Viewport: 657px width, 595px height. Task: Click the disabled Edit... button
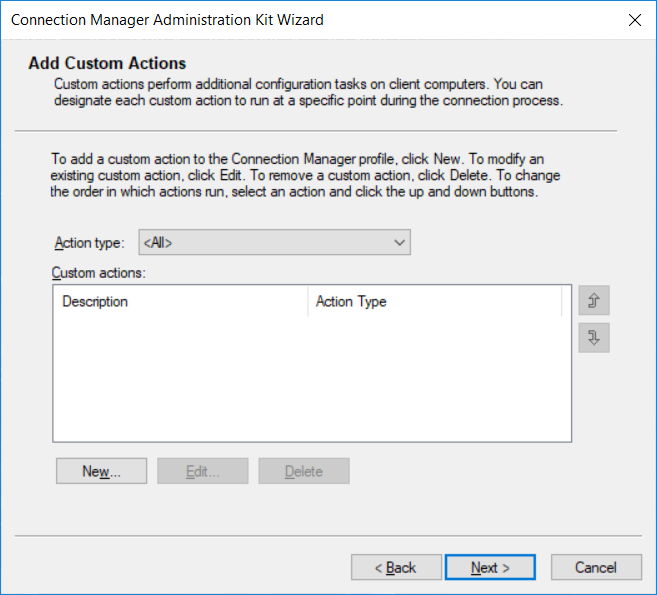tap(203, 471)
